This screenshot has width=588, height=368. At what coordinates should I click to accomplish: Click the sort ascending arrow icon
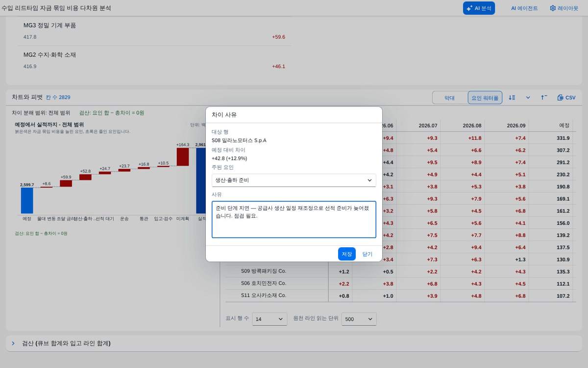pos(544,98)
